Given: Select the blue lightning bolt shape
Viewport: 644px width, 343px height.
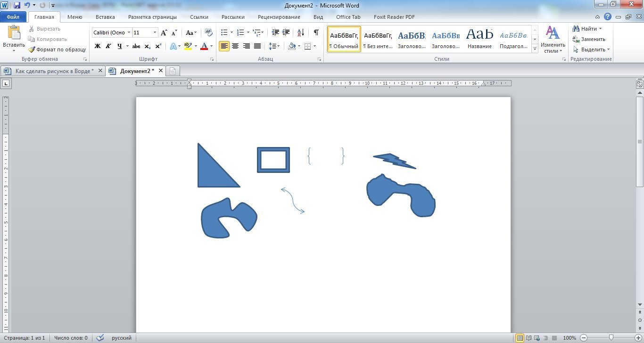Looking at the screenshot, I should [394, 161].
